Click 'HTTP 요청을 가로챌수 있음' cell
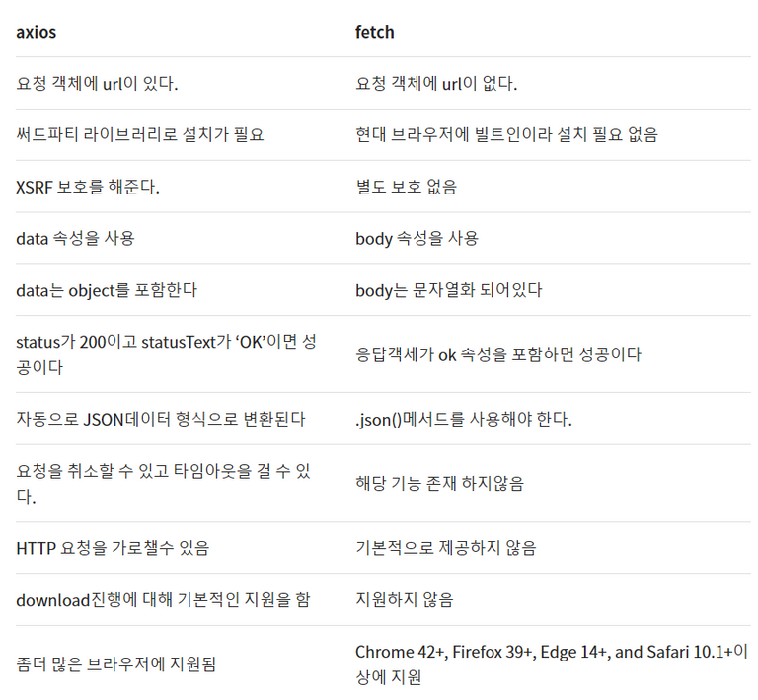This screenshot has width=758, height=700. [x=113, y=548]
